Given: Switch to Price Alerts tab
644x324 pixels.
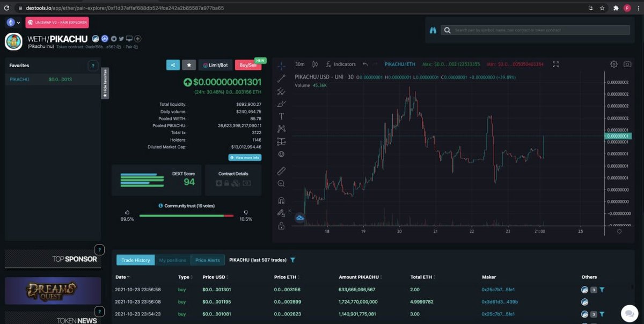Looking at the screenshot, I should coord(208,260).
